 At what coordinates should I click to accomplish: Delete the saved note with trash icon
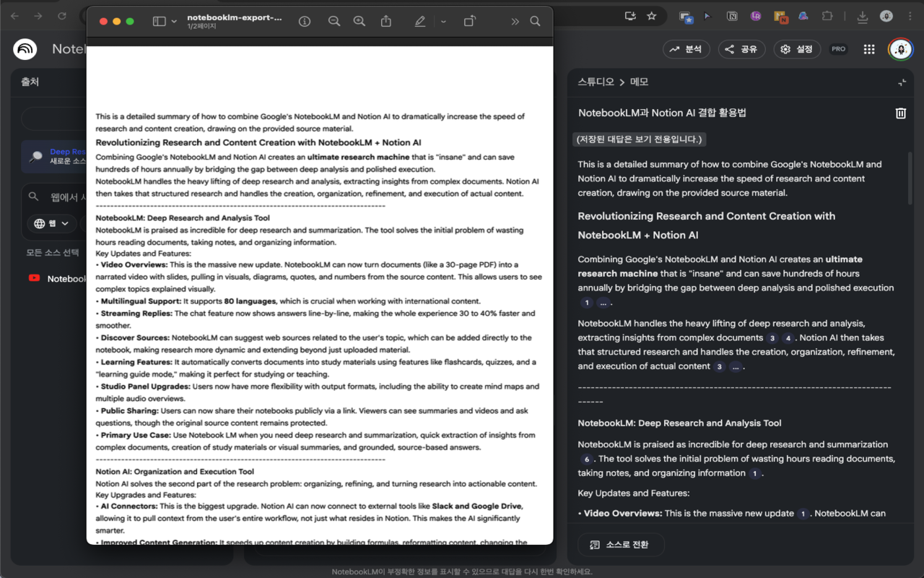(x=900, y=113)
